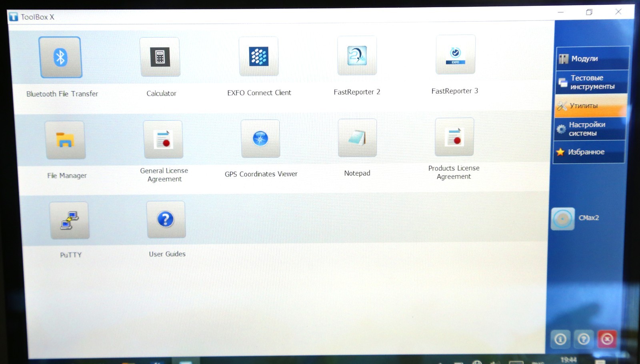The image size is (640, 364).
Task: Start the FastReporter 2 icon
Action: (357, 55)
